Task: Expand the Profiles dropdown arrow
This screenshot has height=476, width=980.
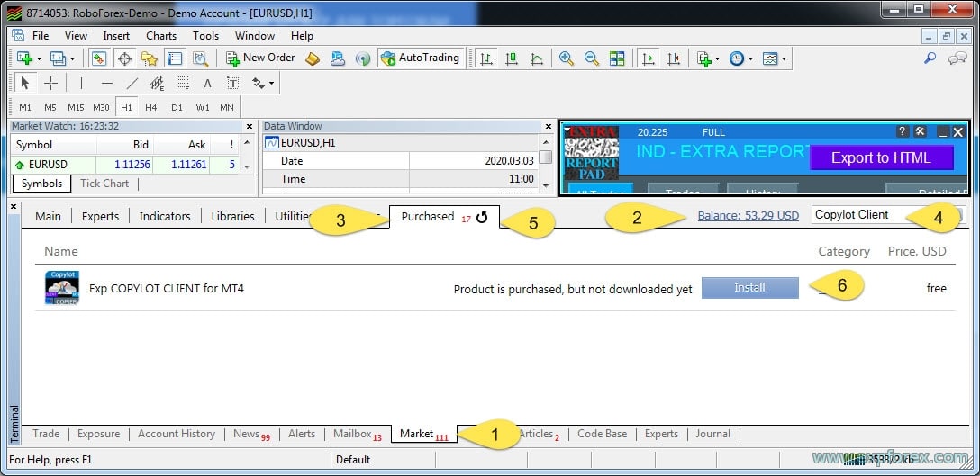Action: [72, 58]
